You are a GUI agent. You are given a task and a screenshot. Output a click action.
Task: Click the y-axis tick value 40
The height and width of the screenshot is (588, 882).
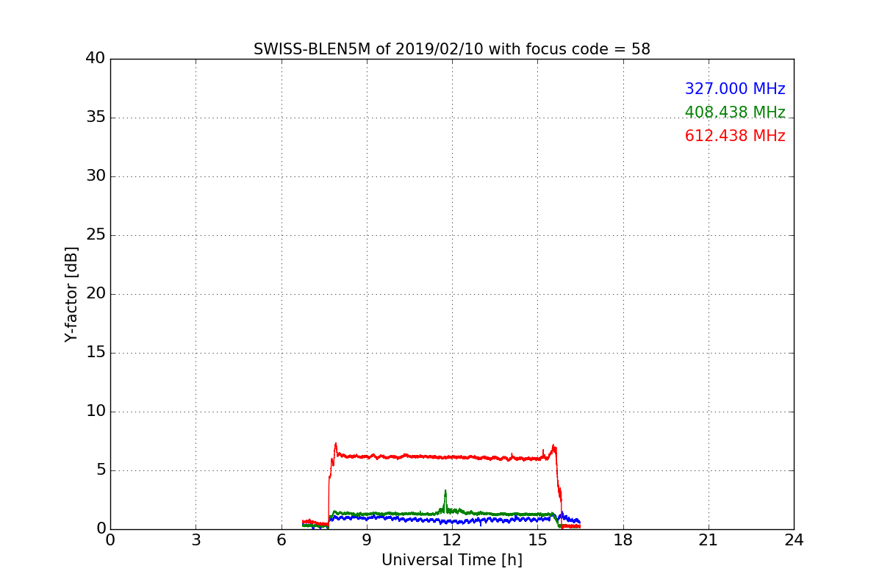tap(96, 59)
